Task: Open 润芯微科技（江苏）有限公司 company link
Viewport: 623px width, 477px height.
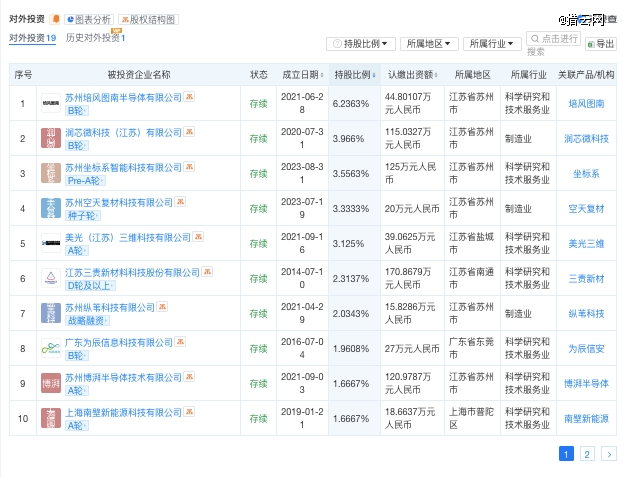Action: [123, 132]
